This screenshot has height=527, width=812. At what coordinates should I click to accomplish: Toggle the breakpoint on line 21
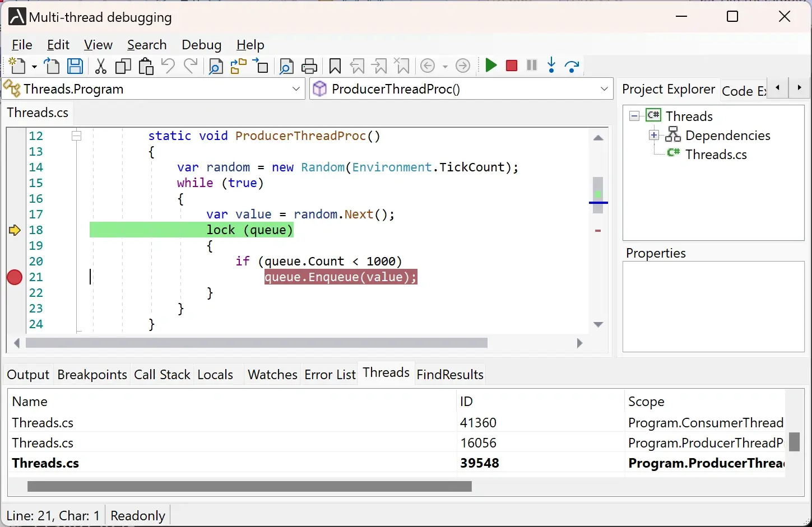click(x=14, y=277)
